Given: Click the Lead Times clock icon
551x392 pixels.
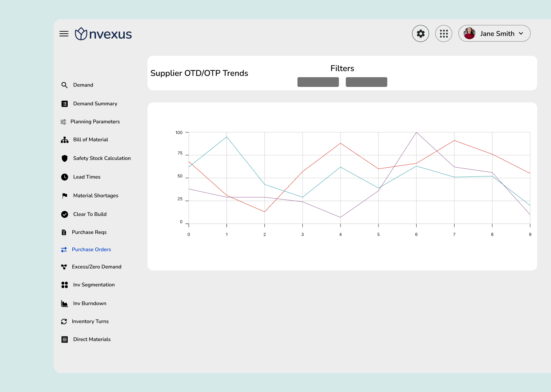Looking at the screenshot, I should [65, 177].
